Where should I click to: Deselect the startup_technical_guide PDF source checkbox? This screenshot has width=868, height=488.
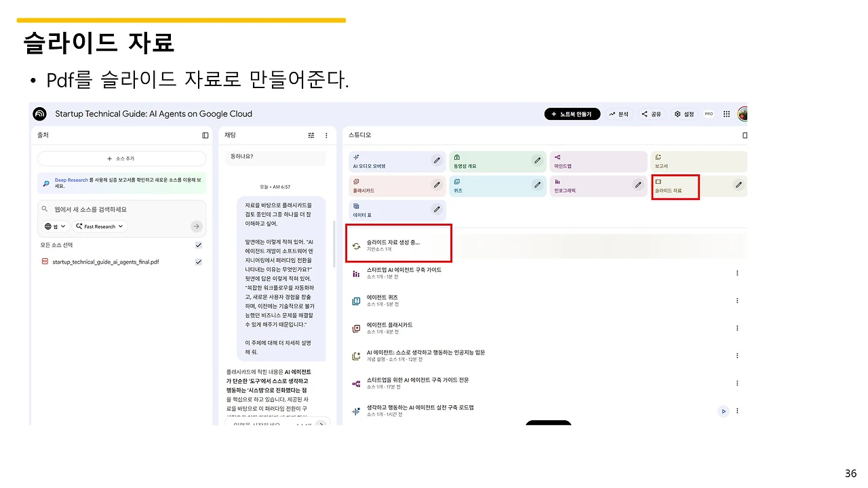click(199, 262)
